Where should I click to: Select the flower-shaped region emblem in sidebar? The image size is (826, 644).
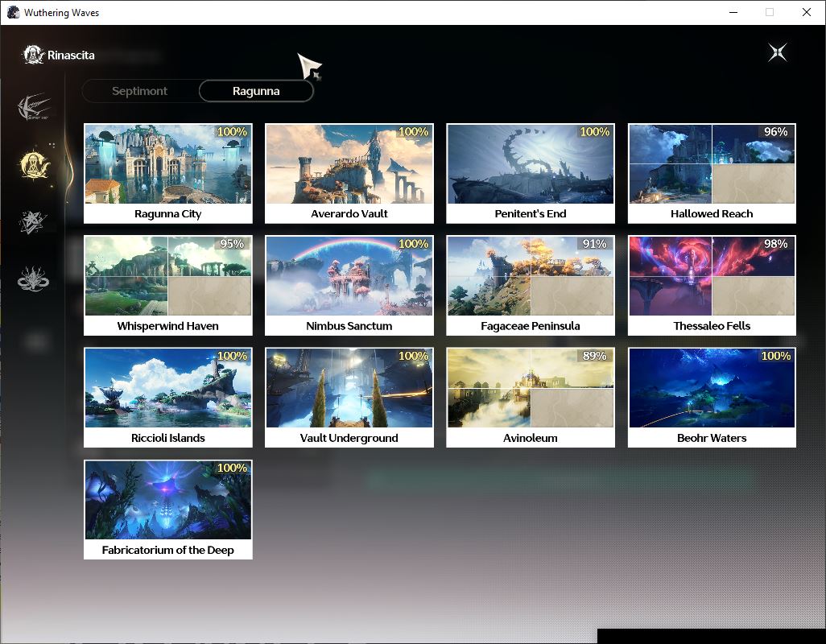pyautogui.click(x=33, y=279)
